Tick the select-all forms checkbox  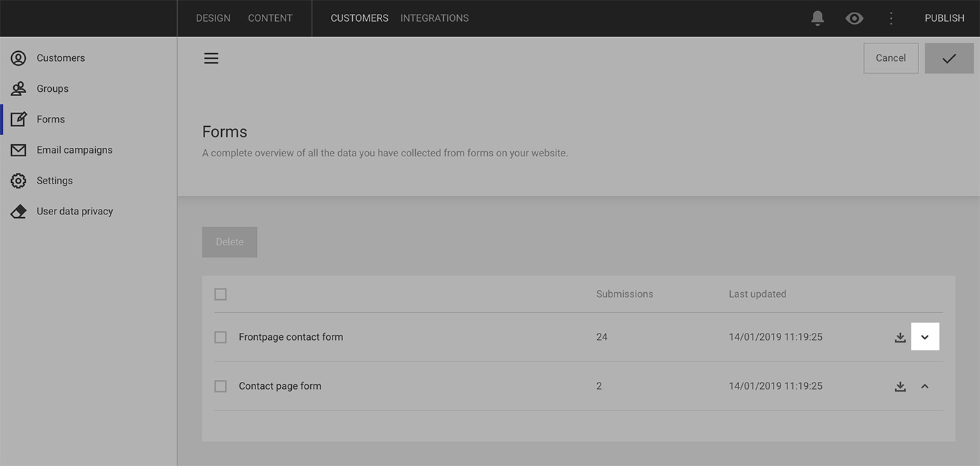pyautogui.click(x=220, y=294)
